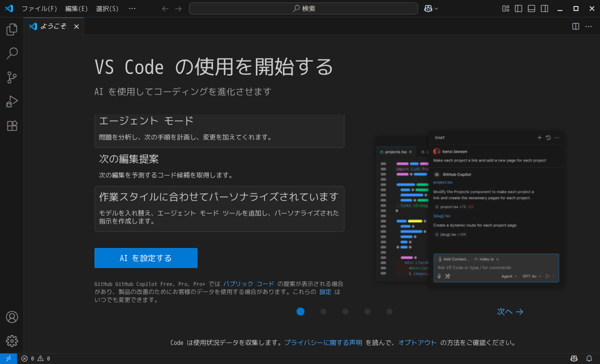Open the 設定 link in the Copilot notice
The image size is (600, 364).
click(x=325, y=292)
